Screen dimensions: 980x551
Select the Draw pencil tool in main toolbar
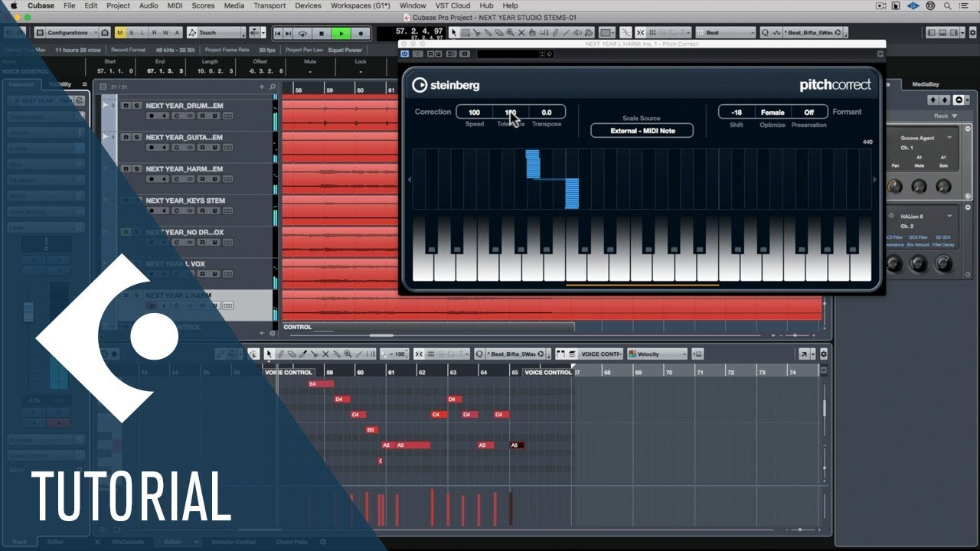pyautogui.click(x=555, y=33)
